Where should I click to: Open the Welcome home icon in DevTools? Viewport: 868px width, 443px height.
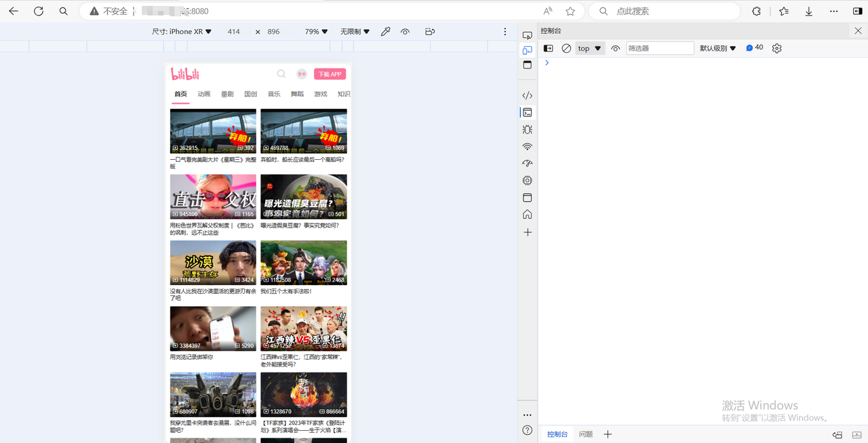528,215
